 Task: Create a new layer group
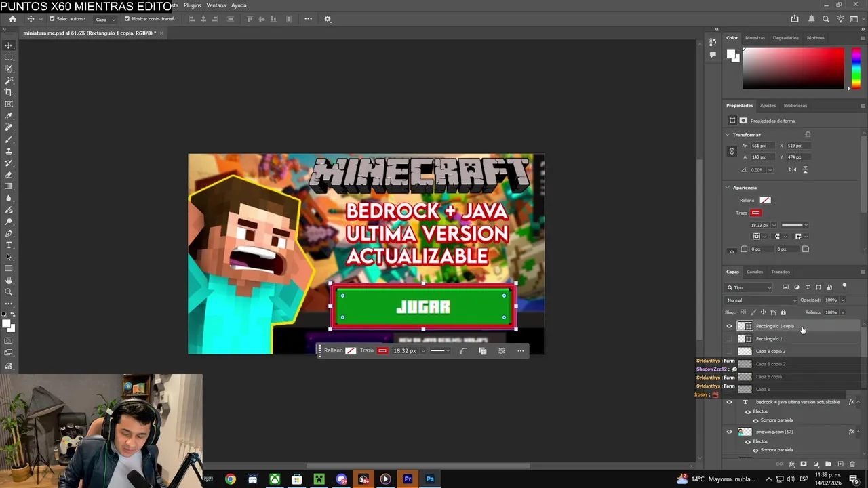tap(828, 464)
